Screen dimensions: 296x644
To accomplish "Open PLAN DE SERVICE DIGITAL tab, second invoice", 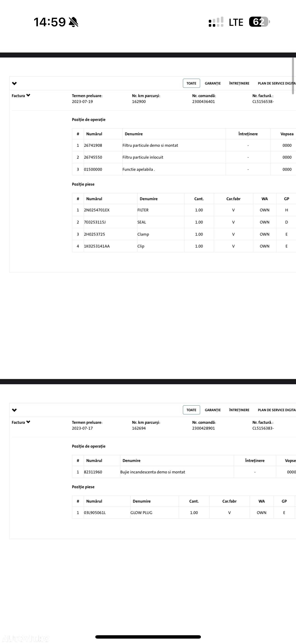I will click(x=277, y=410).
